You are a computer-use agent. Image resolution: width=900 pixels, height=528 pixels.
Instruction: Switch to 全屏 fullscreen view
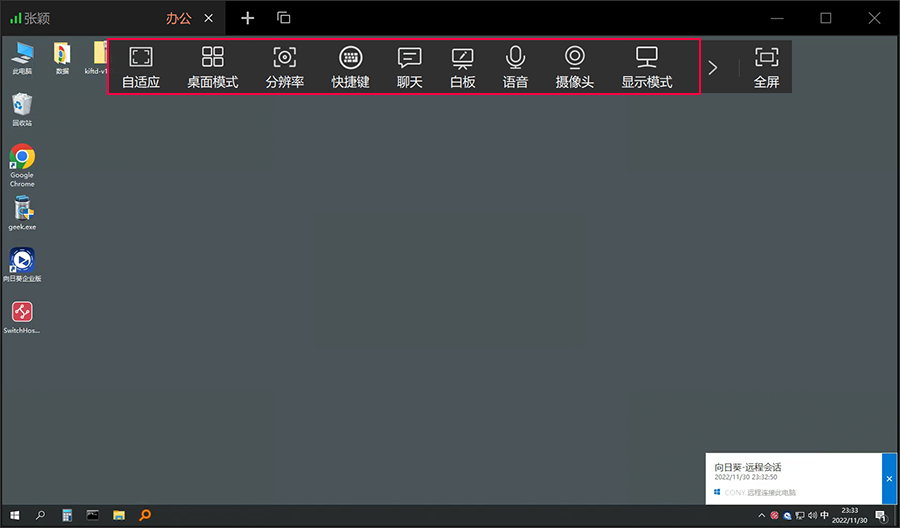click(x=766, y=67)
